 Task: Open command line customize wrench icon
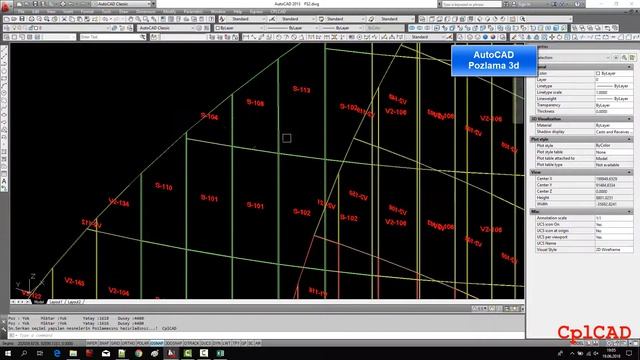[x=4, y=329]
